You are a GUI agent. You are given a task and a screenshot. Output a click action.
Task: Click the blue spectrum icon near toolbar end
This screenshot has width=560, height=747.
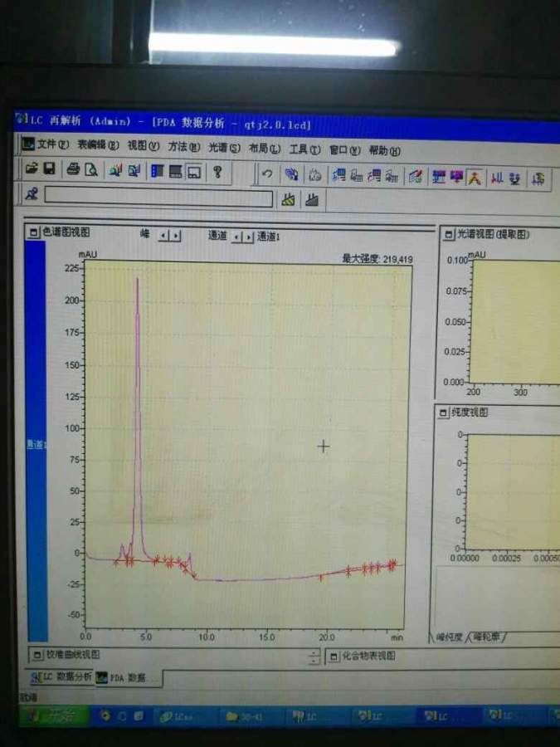[514, 179]
